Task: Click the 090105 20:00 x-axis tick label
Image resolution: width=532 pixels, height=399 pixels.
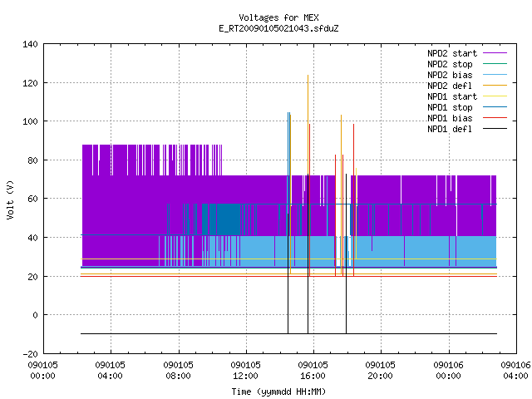Action: [x=381, y=371]
